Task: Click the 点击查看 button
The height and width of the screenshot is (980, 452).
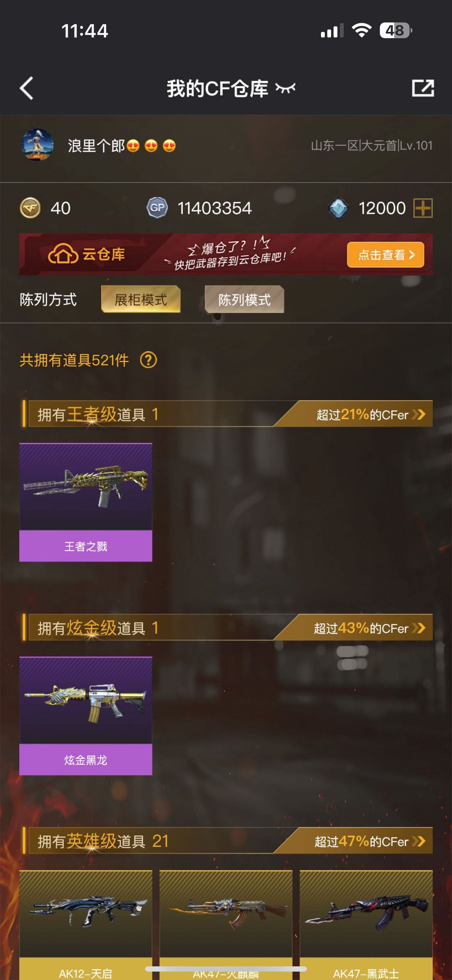Action: 385,255
